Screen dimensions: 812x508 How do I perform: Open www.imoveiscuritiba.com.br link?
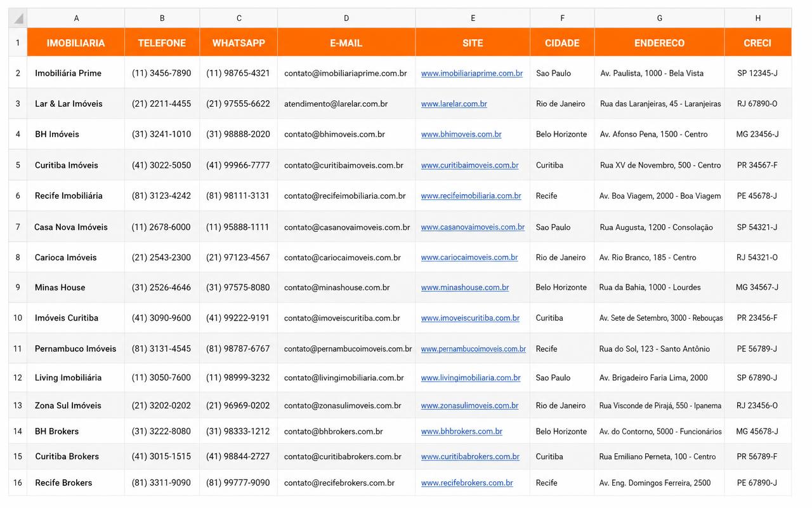(471, 317)
